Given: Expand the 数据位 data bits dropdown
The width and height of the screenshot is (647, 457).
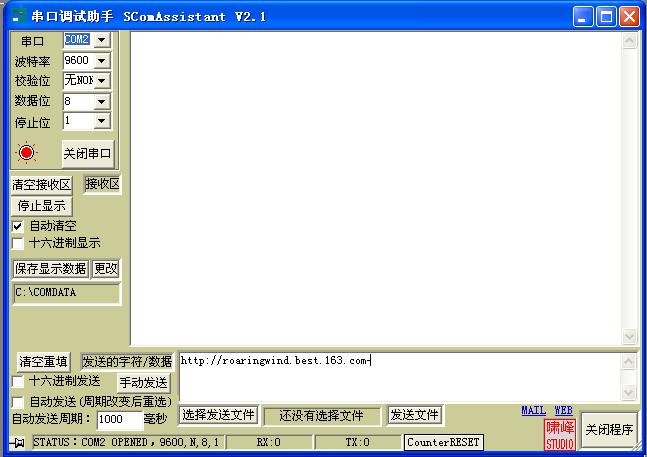Looking at the screenshot, I should point(101,101).
